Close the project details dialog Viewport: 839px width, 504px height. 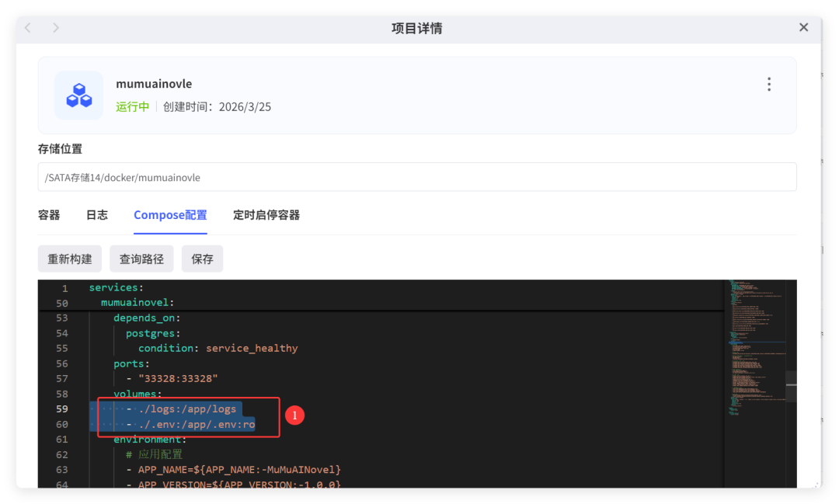click(804, 27)
